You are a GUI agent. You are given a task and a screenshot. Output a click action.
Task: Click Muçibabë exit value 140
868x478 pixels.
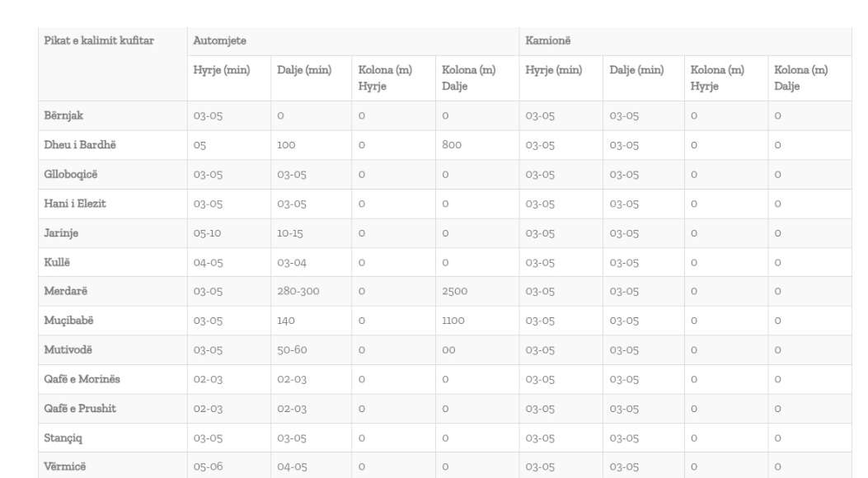pos(286,321)
